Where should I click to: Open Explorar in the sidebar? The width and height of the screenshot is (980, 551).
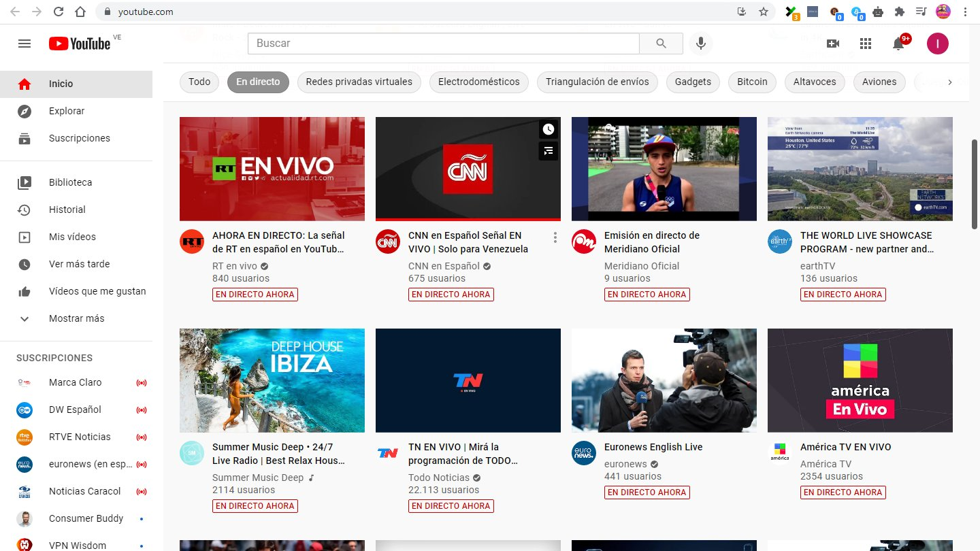76,111
